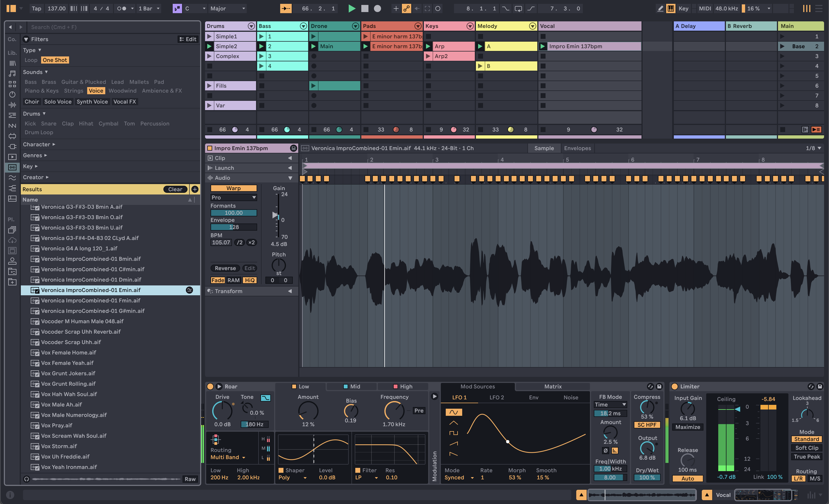Select Veronica ImproCombined-01 Fmin.aif file
Screen dimensions: 829x504
(x=91, y=300)
